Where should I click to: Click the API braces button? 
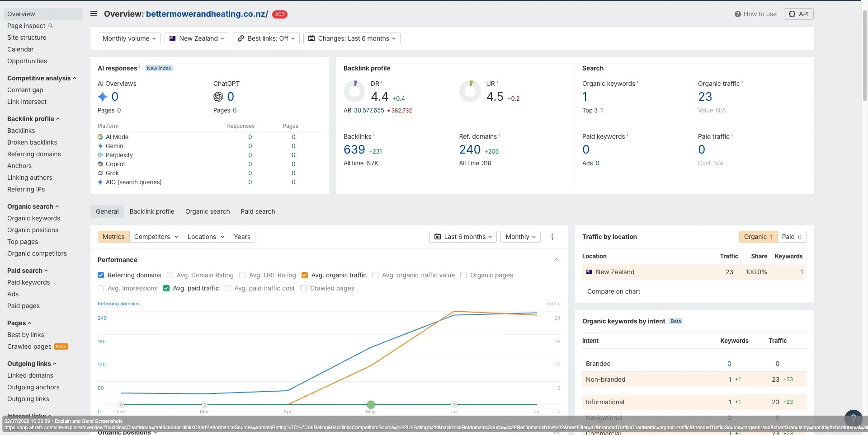click(x=798, y=14)
